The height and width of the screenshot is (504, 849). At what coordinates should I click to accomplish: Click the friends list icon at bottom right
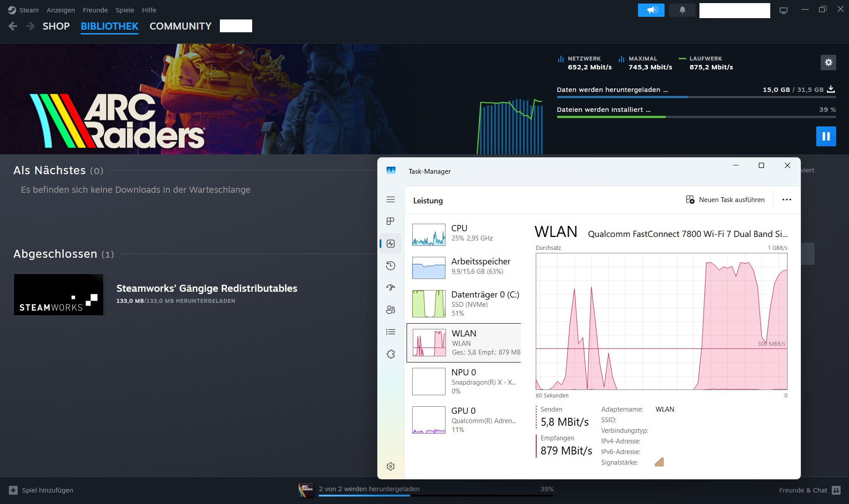(836, 490)
